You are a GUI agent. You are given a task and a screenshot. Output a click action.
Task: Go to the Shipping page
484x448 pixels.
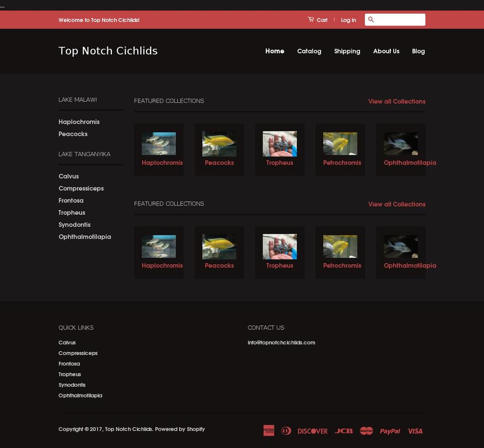347,51
